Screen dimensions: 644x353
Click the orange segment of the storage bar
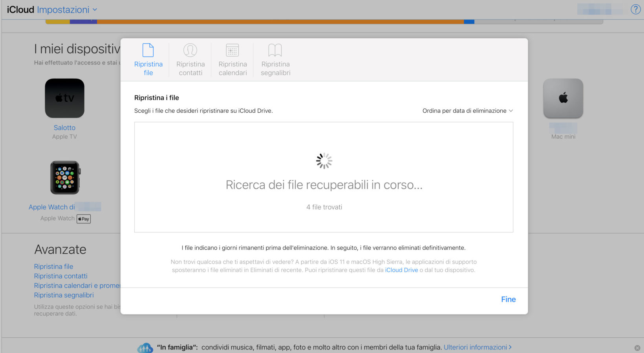[x=280, y=22]
